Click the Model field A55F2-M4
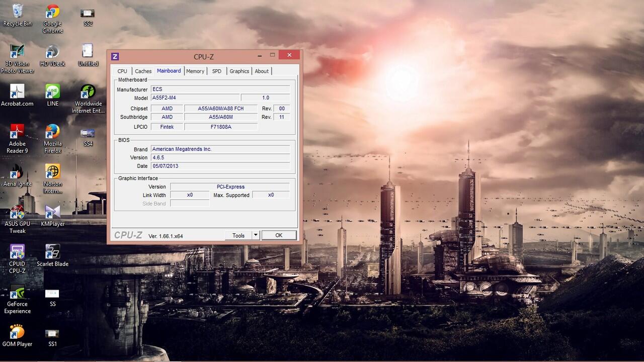The height and width of the screenshot is (362, 644). [x=195, y=98]
